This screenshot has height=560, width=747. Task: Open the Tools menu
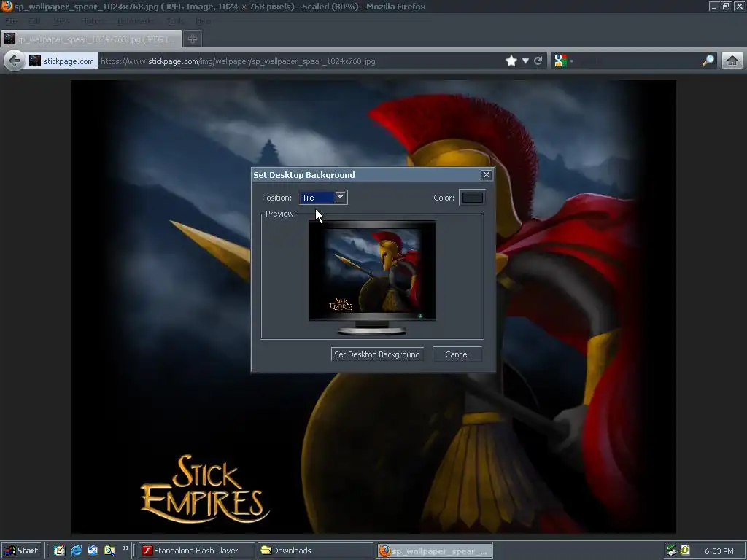[x=175, y=21]
